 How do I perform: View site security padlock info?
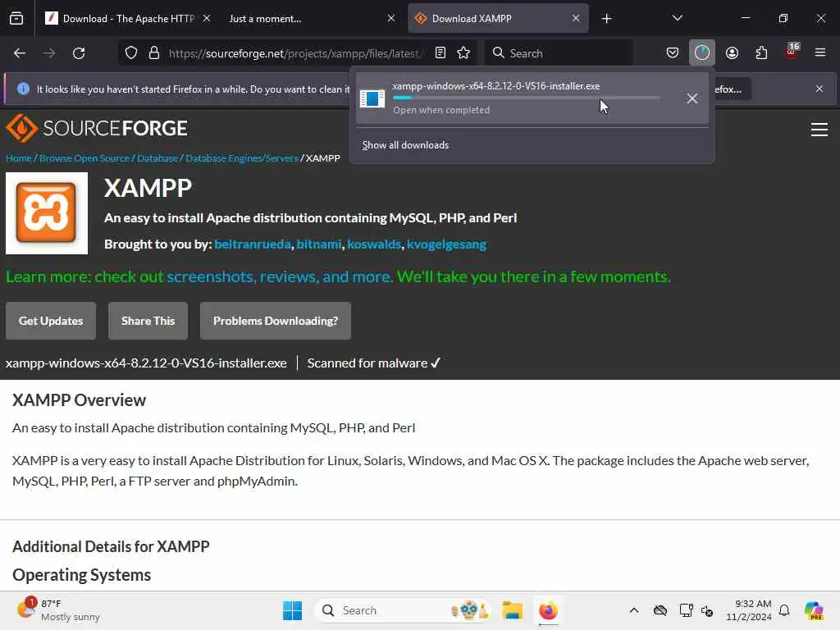(x=154, y=53)
